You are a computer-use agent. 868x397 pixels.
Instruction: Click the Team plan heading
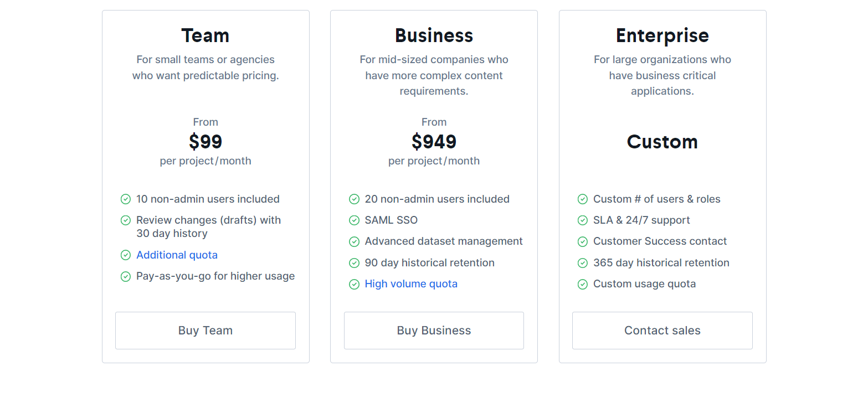point(206,35)
